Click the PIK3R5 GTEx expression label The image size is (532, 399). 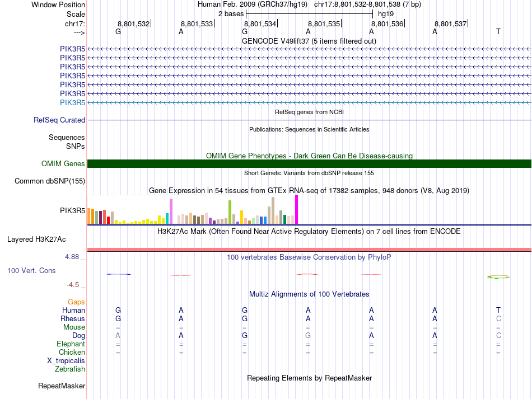[73, 210]
